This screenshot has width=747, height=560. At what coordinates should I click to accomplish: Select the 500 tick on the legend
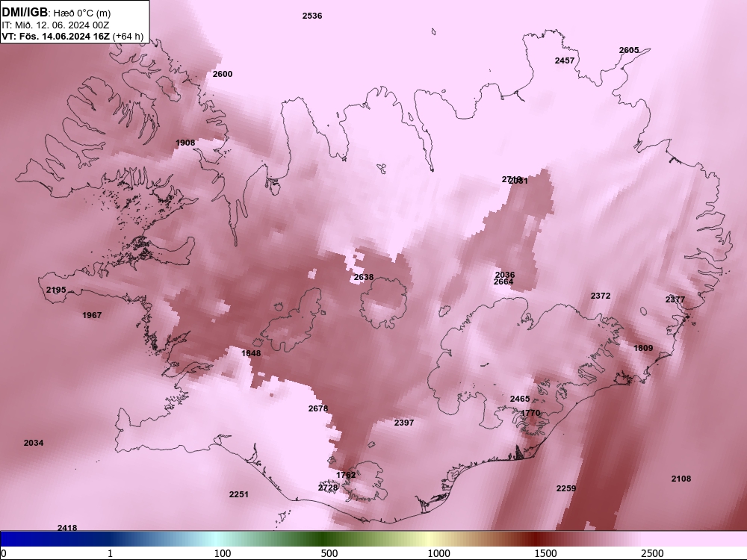point(329,553)
